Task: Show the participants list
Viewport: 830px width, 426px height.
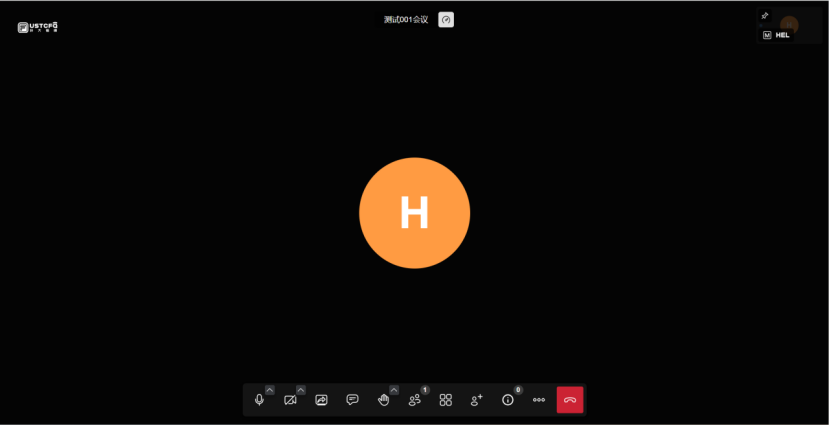Action: point(414,400)
